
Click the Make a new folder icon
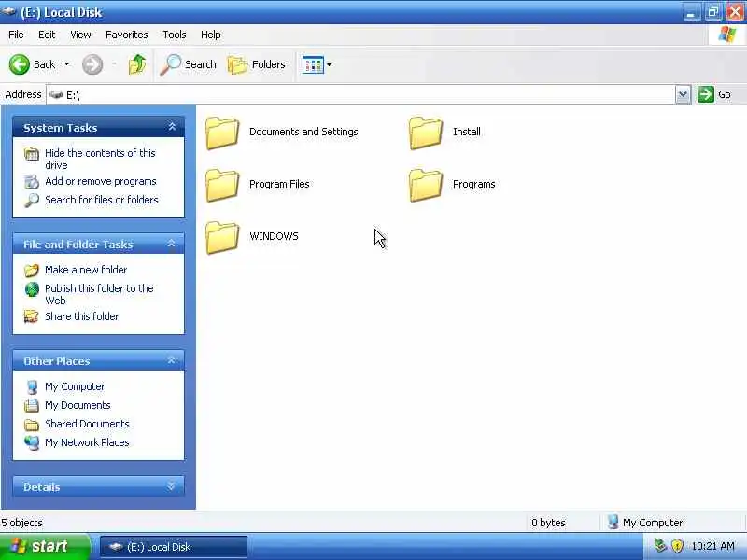pyautogui.click(x=32, y=270)
